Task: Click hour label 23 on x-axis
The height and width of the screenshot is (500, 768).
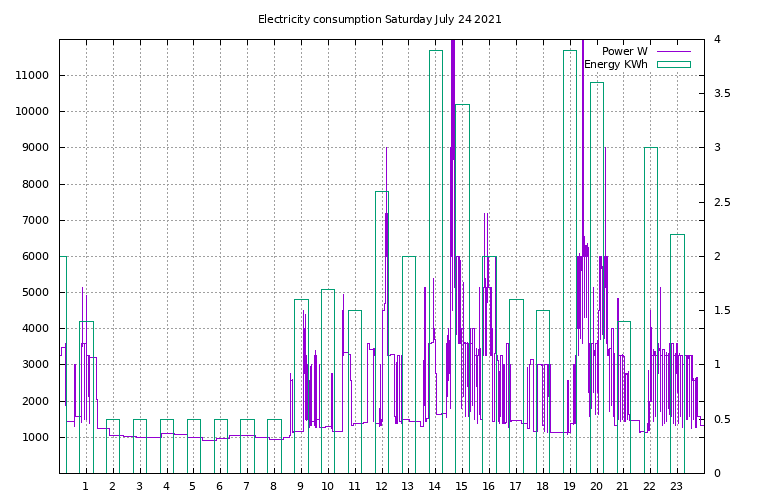Action: 676,486
